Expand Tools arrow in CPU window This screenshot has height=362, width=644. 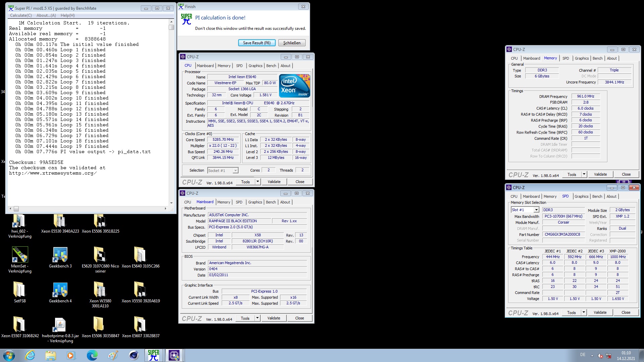click(258, 182)
